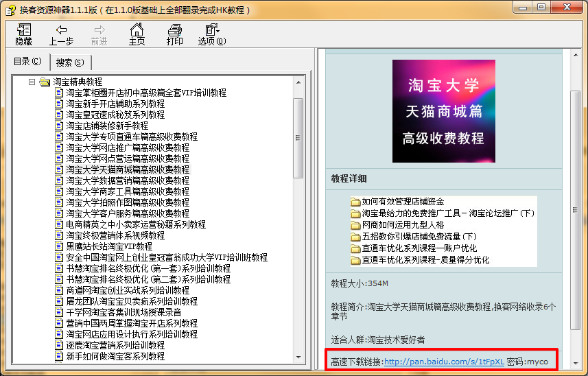588x376 pixels.
Task: Open 营销中国两周掌握淘宝开店系列教程
Action: [x=132, y=323]
